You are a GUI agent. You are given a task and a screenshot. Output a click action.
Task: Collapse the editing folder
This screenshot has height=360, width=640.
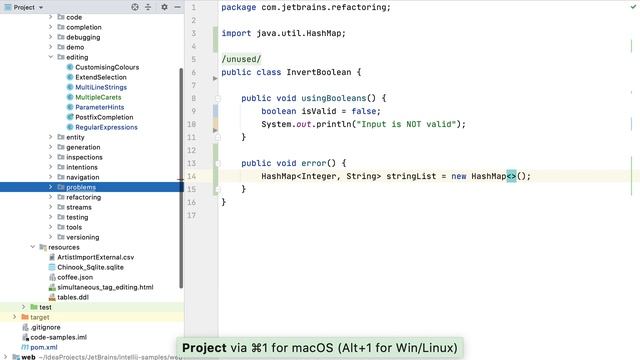click(51, 57)
